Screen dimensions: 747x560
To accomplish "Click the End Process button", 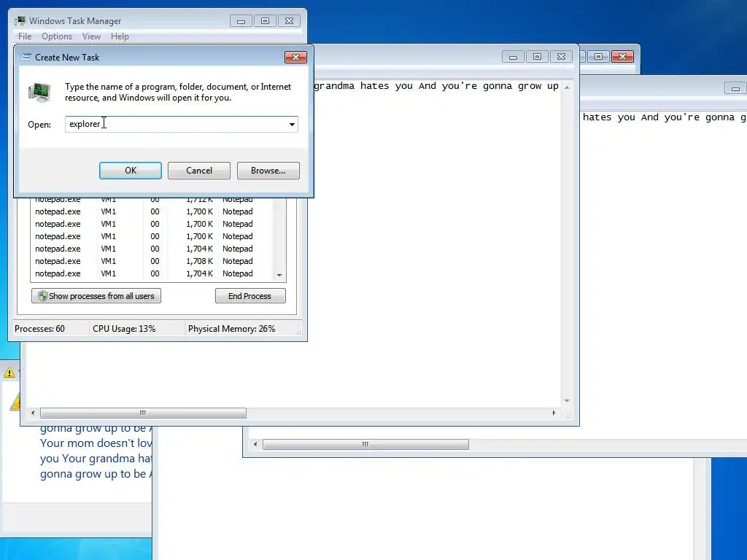I will click(250, 296).
